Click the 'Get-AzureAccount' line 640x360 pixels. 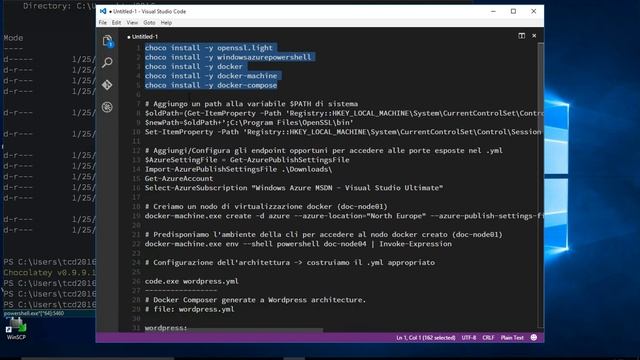click(x=179, y=179)
